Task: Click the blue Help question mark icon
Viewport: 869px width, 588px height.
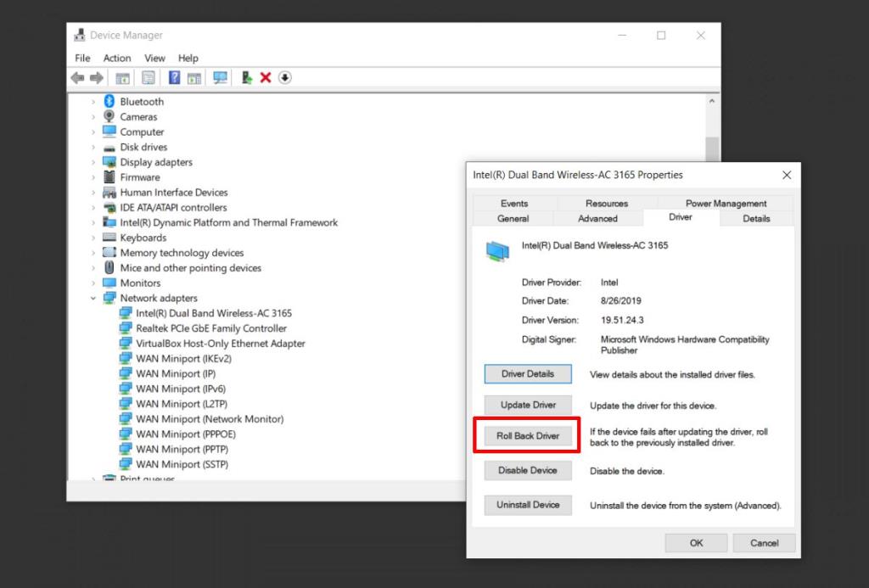Action: pos(174,77)
